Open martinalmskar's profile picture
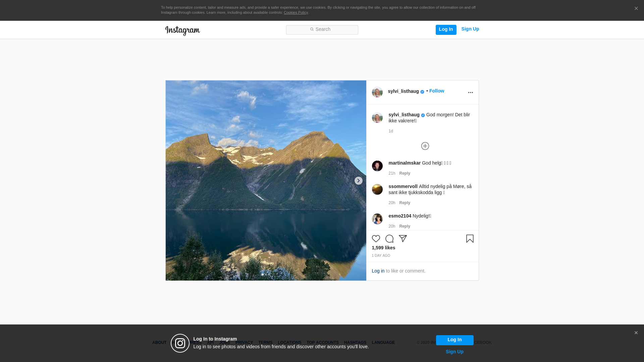The height and width of the screenshot is (362, 644). 377,166
